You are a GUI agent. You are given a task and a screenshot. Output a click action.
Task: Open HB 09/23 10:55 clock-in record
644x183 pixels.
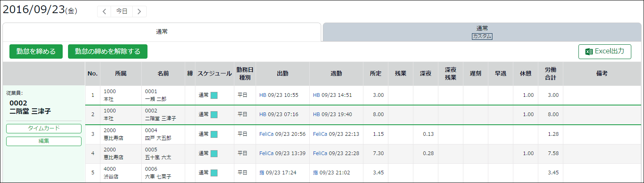279,95
